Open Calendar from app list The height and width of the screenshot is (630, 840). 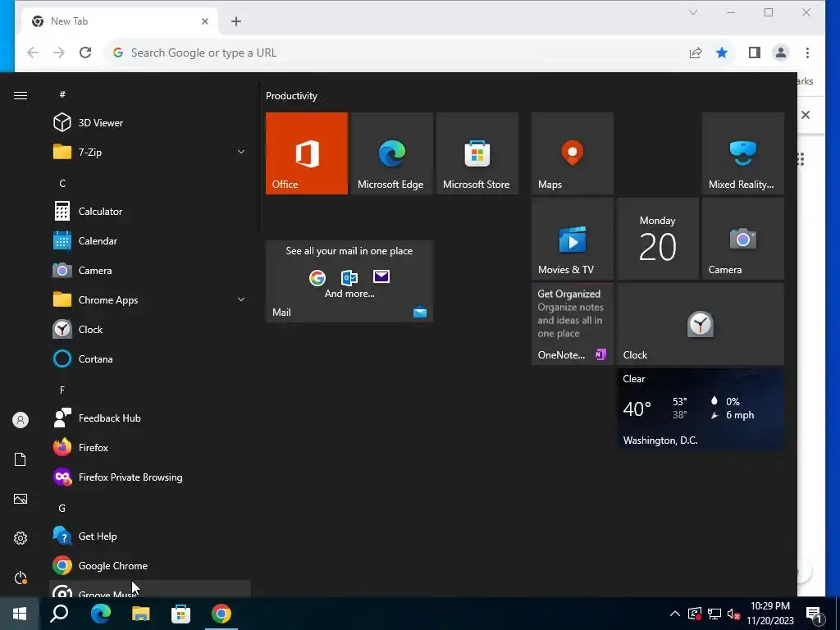click(150, 241)
